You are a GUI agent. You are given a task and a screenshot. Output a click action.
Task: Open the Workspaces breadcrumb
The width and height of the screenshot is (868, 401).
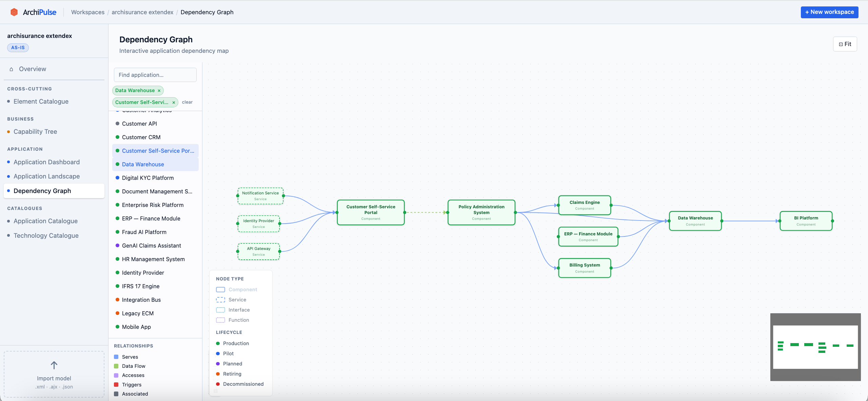[87, 12]
